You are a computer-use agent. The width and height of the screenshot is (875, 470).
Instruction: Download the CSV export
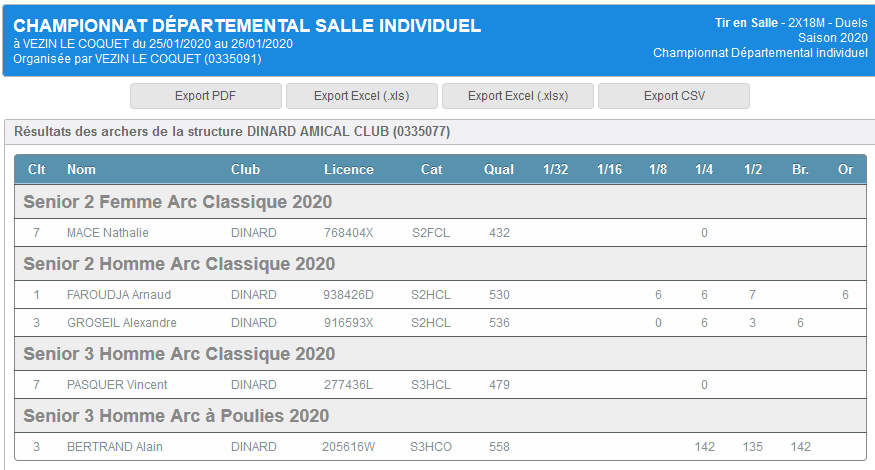[x=674, y=96]
